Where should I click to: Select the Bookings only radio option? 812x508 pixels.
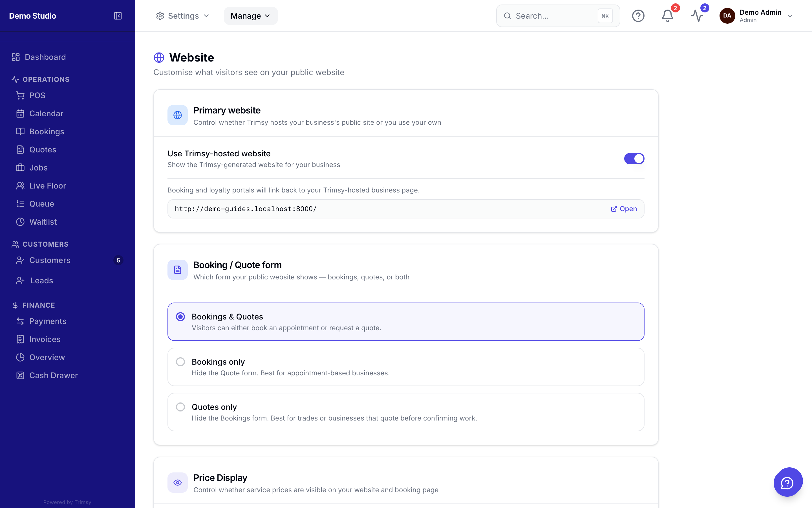coord(180,362)
